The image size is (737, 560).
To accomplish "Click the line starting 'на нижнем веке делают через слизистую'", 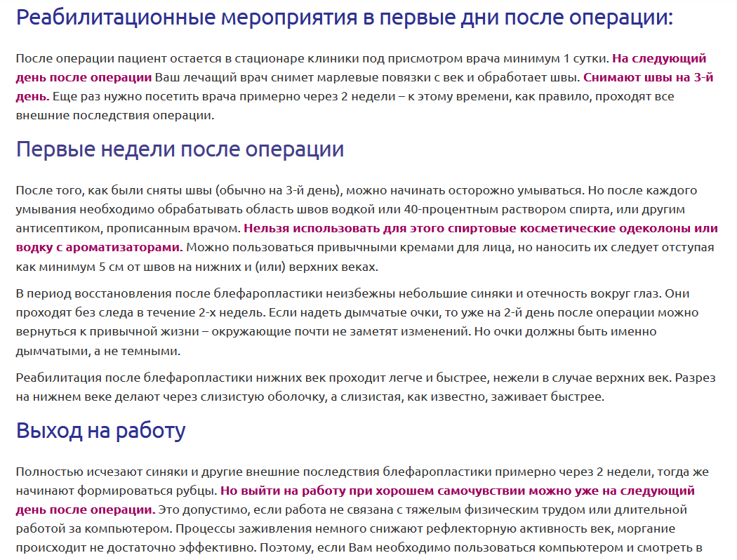I will 310,397.
